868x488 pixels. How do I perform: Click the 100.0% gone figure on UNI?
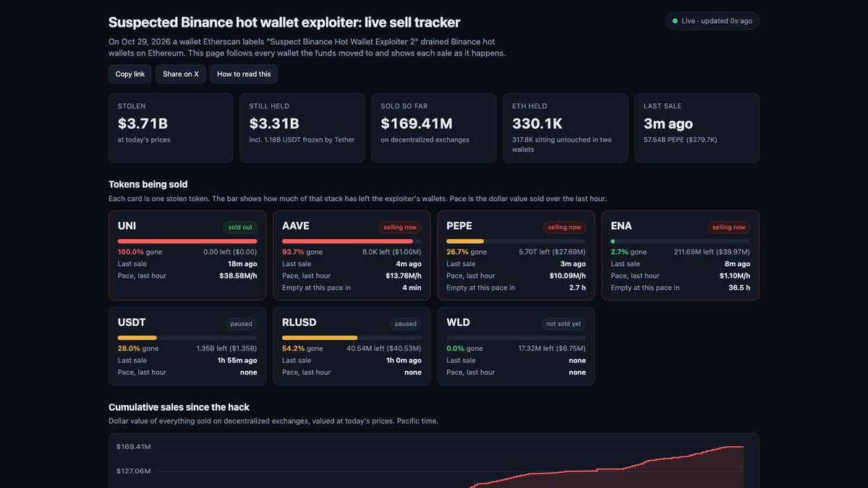[140, 252]
